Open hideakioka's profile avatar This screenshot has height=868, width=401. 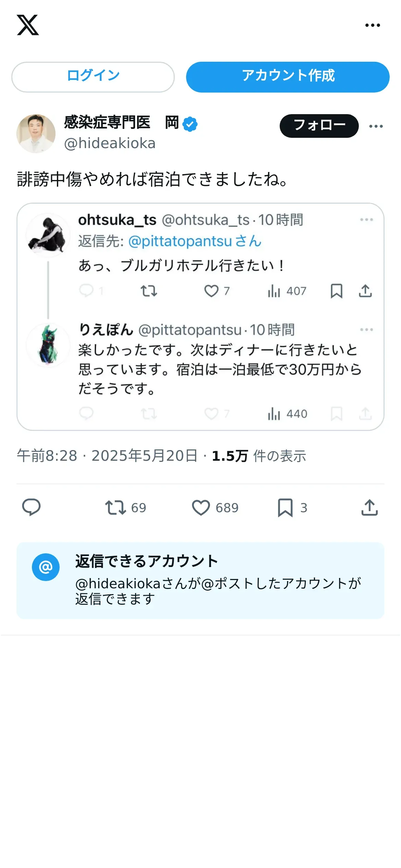click(x=36, y=133)
